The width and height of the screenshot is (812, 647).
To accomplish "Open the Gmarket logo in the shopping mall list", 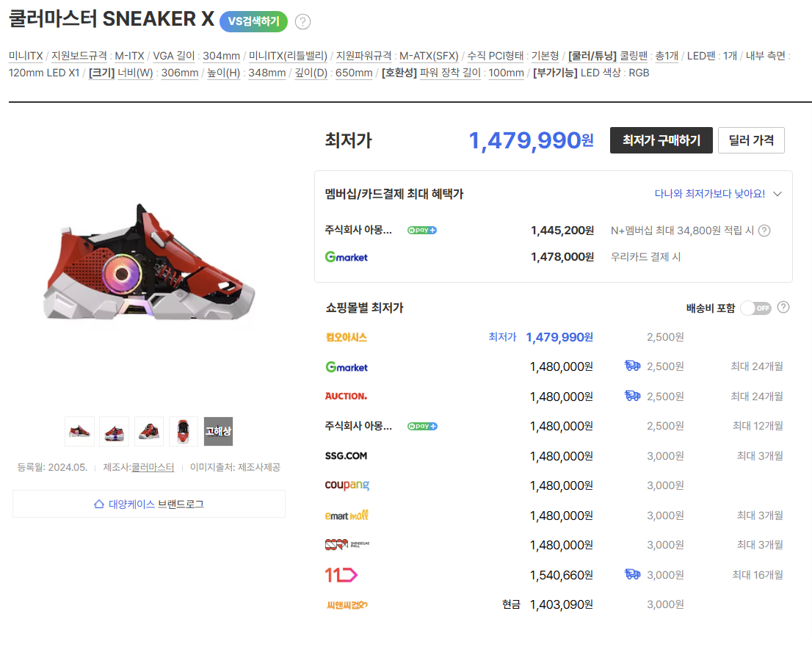I will click(x=347, y=366).
